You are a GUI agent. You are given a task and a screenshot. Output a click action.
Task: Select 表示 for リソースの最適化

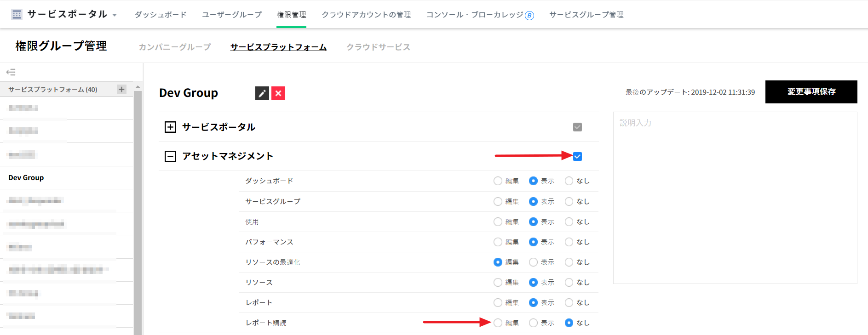[x=533, y=262]
